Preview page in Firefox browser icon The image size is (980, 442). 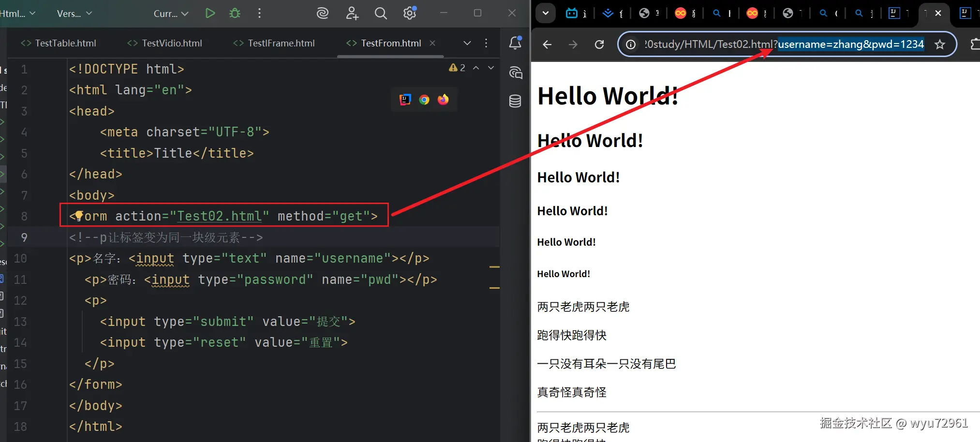[443, 100]
